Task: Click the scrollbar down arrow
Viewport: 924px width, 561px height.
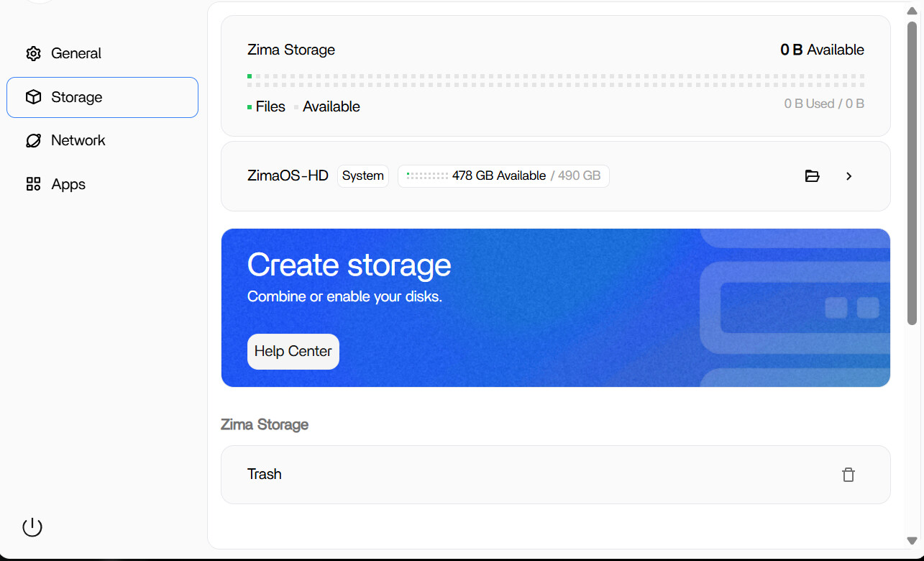Action: [912, 540]
